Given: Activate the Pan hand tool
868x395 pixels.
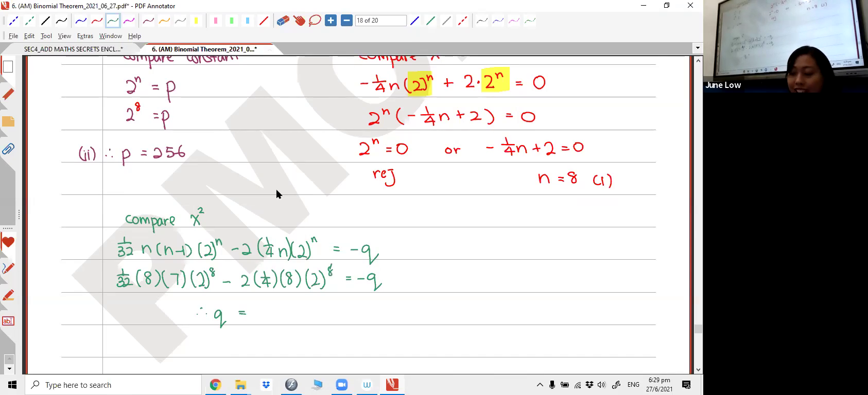Looking at the screenshot, I should pyautogui.click(x=299, y=21).
